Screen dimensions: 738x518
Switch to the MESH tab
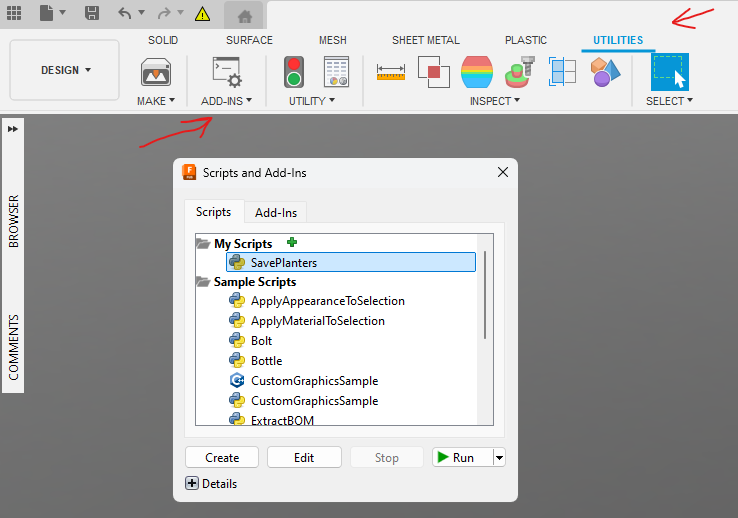333,40
